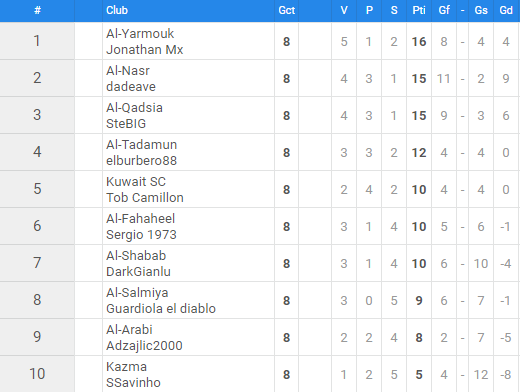Open Kuwait SC club page
The image size is (520, 392).
[136, 182]
